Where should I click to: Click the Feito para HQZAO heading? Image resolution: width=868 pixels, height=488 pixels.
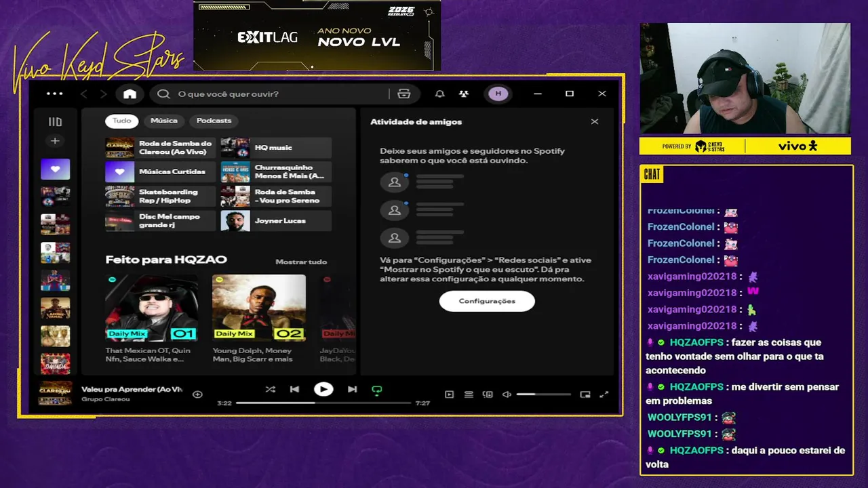166,260
